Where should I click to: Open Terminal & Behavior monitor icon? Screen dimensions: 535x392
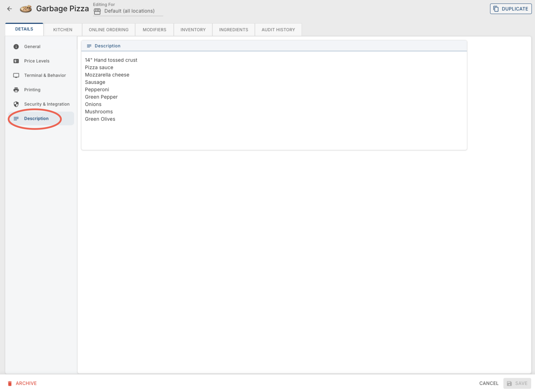16,75
